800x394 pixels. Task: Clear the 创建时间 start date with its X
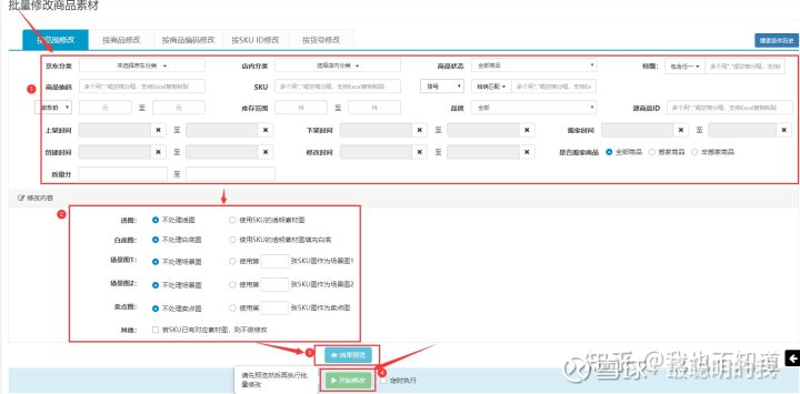click(158, 152)
